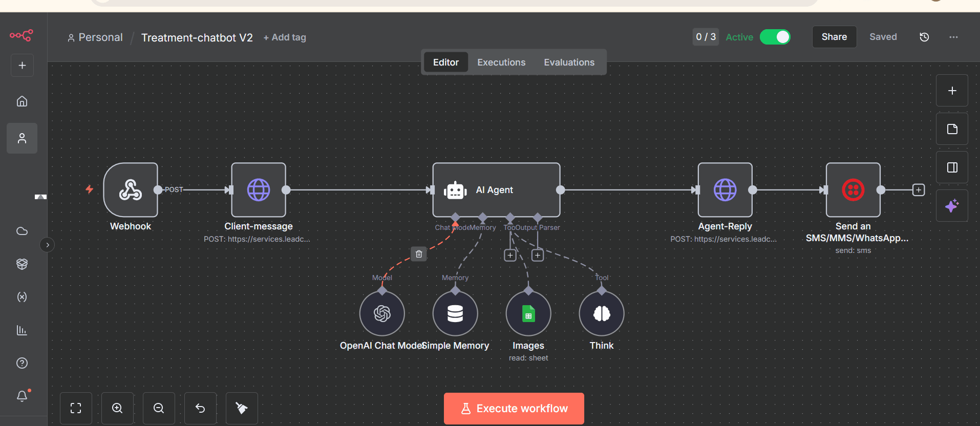Fit the canvas view to screen
Viewport: 980px width, 426px height.
[x=76, y=408]
